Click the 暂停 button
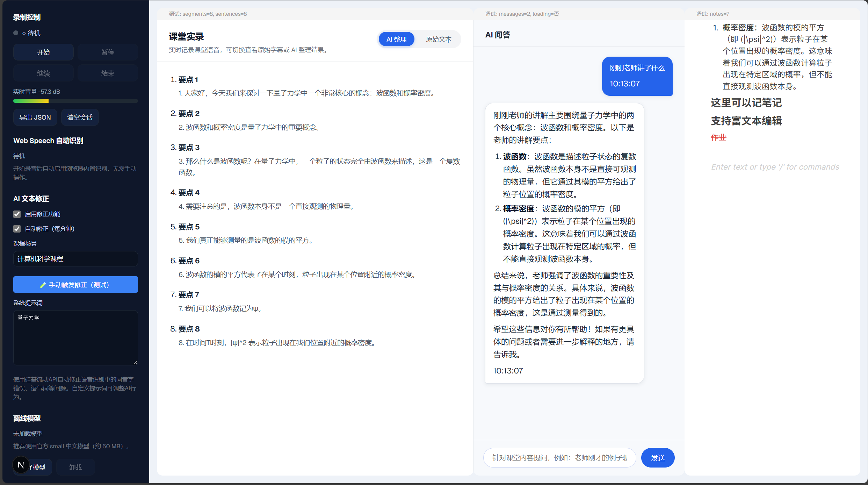This screenshot has height=485, width=868. point(108,52)
